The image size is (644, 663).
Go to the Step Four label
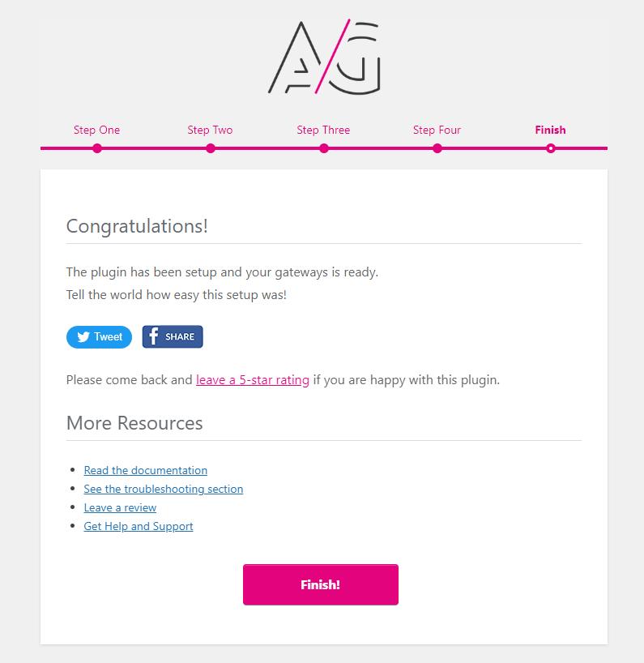coord(437,130)
